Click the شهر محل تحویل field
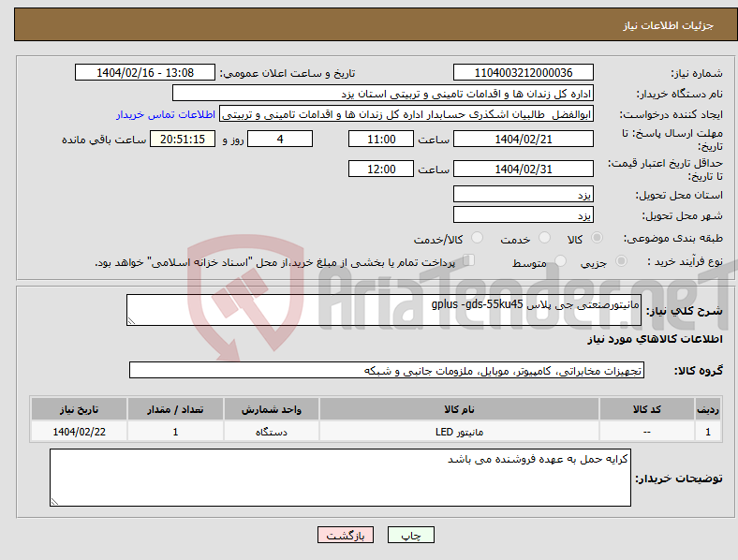 [523, 214]
